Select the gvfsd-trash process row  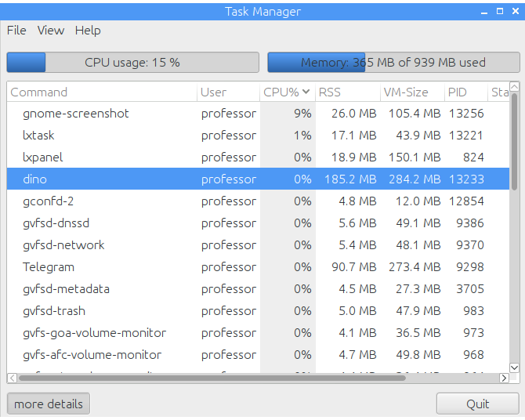[258, 311]
